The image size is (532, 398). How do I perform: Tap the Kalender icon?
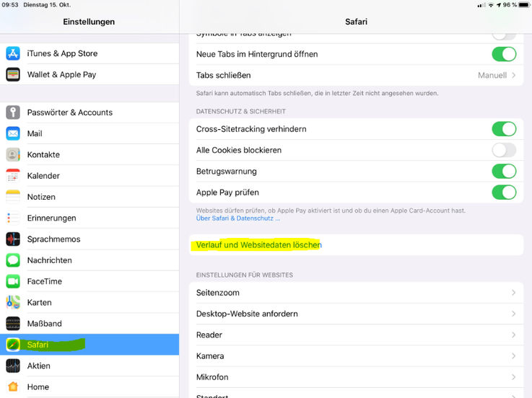[x=13, y=176]
